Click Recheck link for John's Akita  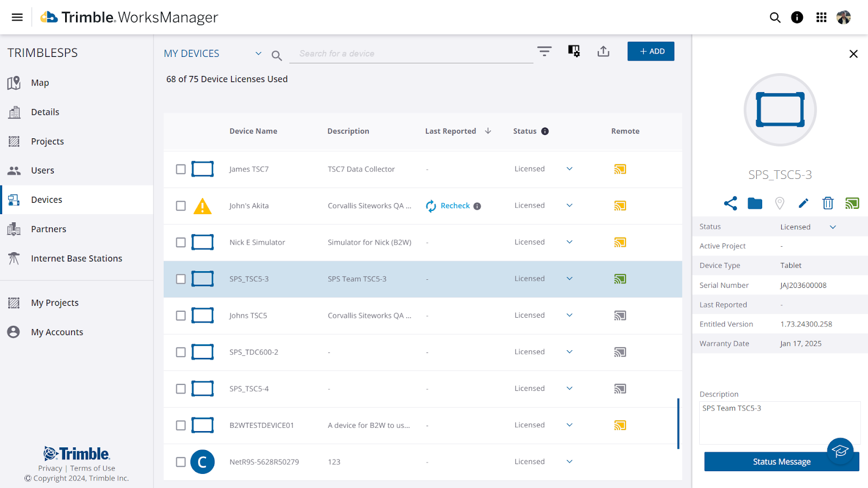[455, 206]
